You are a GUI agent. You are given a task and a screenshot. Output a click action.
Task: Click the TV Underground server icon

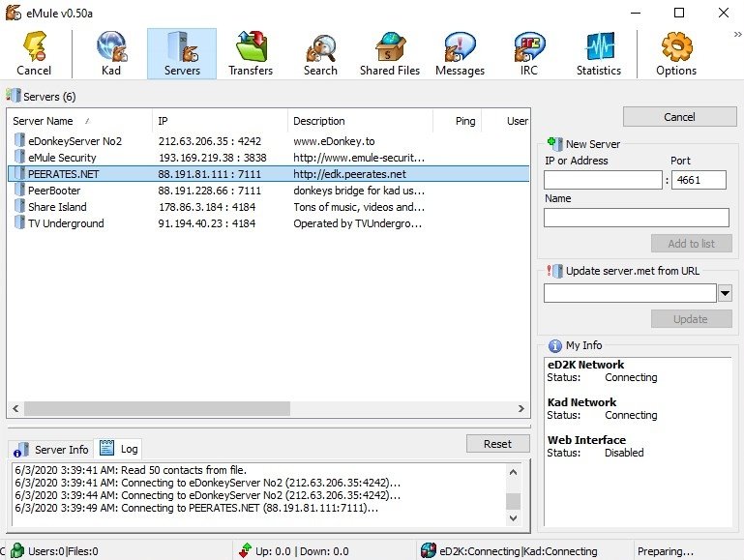pyautogui.click(x=19, y=222)
